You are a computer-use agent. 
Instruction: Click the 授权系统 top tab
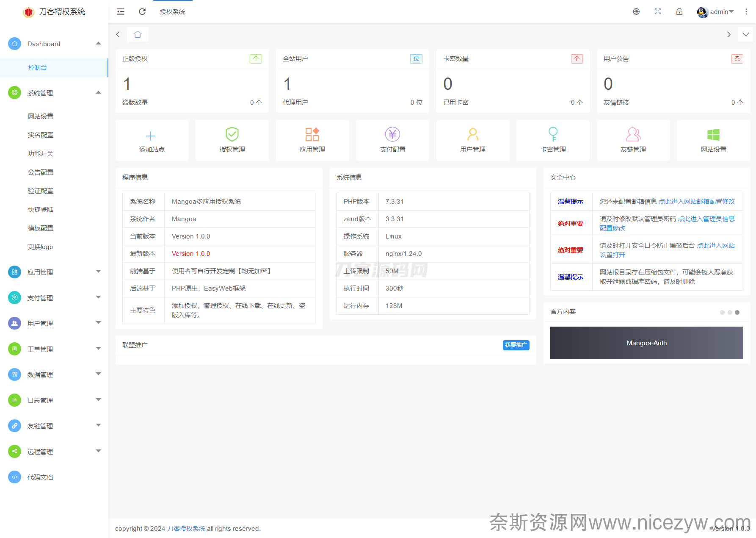pos(173,12)
